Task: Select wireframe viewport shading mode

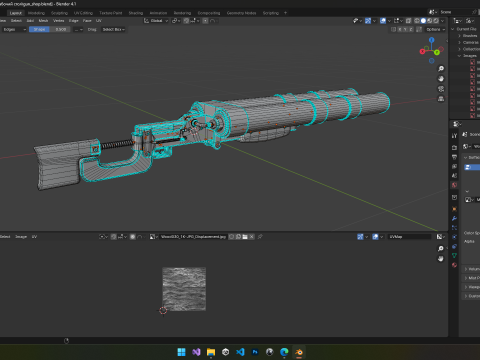Action: point(417,21)
